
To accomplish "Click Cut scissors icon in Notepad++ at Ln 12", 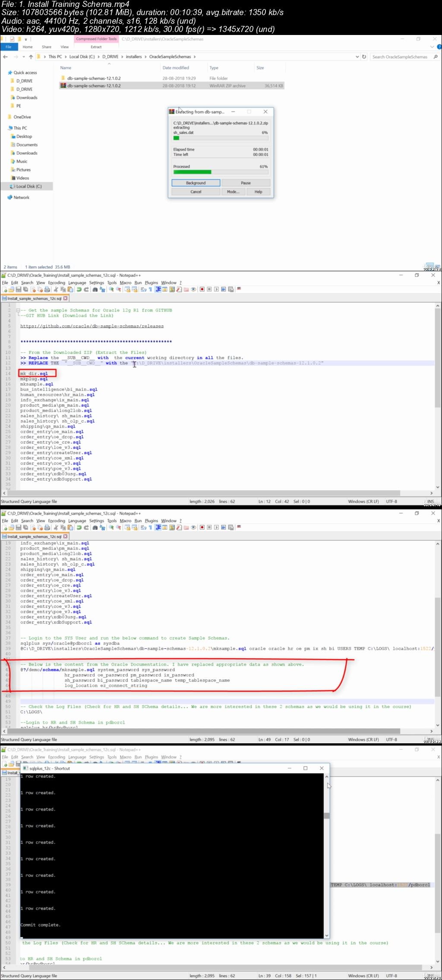I will 56,289.
